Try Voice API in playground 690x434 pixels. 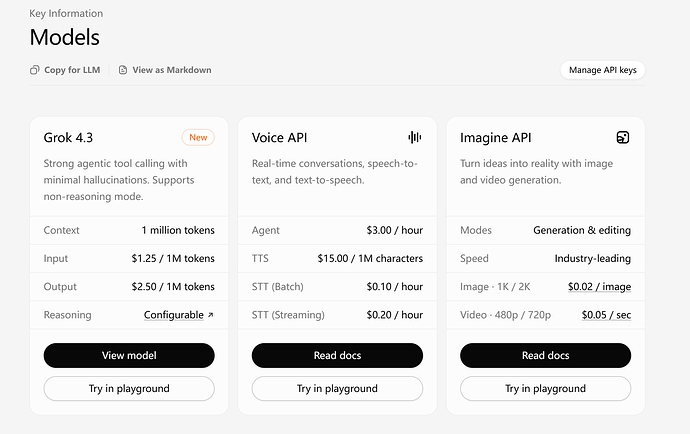(337, 389)
